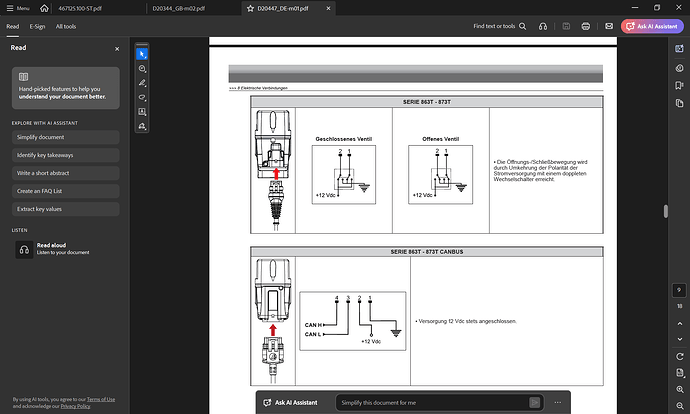Open the E-Sign toolbar tab
This screenshot has width=690, height=414.
coord(37,26)
